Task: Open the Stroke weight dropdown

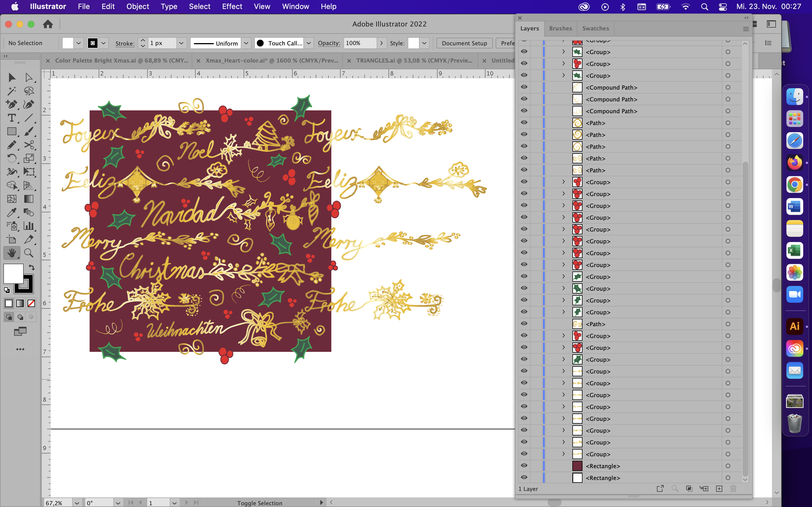Action: [x=181, y=43]
